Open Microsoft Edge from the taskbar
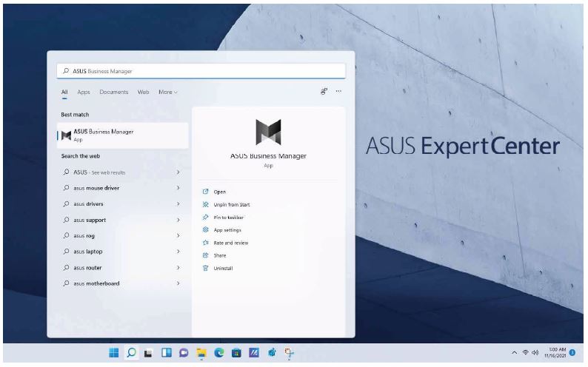This screenshot has height=367, width=588. pos(218,354)
